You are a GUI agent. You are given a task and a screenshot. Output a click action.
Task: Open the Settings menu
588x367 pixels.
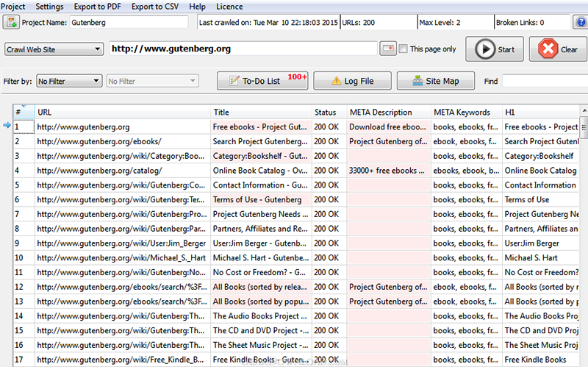pyautogui.click(x=49, y=7)
